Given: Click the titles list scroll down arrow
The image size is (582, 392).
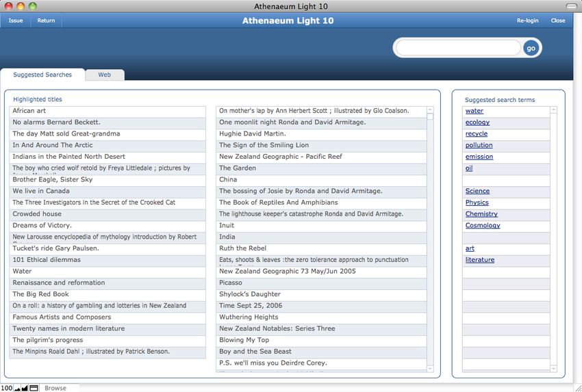Looking at the screenshot, I should pos(430,369).
